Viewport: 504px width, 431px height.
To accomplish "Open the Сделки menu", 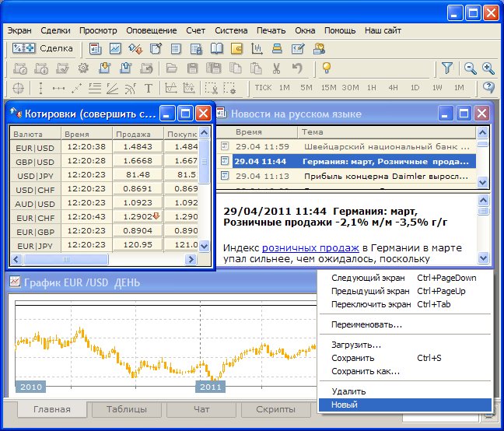I will (x=54, y=30).
